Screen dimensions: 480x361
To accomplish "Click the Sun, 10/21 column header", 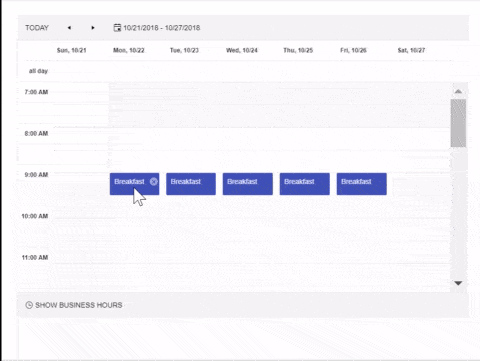I will pyautogui.click(x=72, y=50).
